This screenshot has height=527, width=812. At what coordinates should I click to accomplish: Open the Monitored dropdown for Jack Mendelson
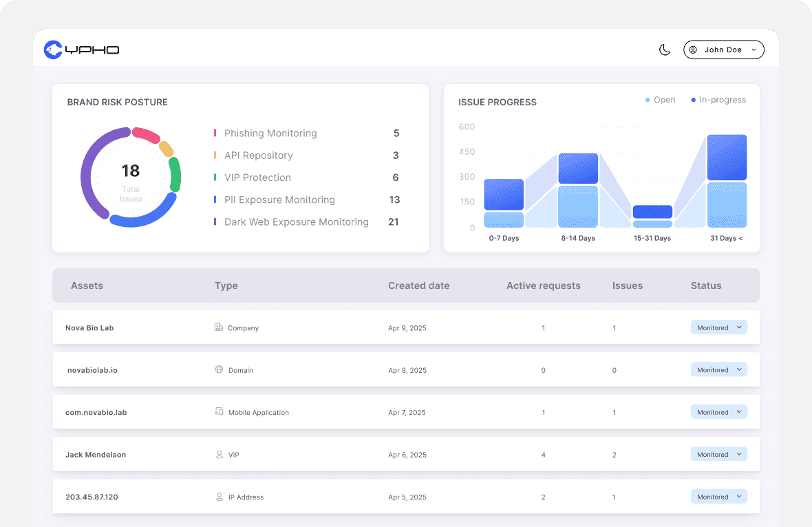718,454
